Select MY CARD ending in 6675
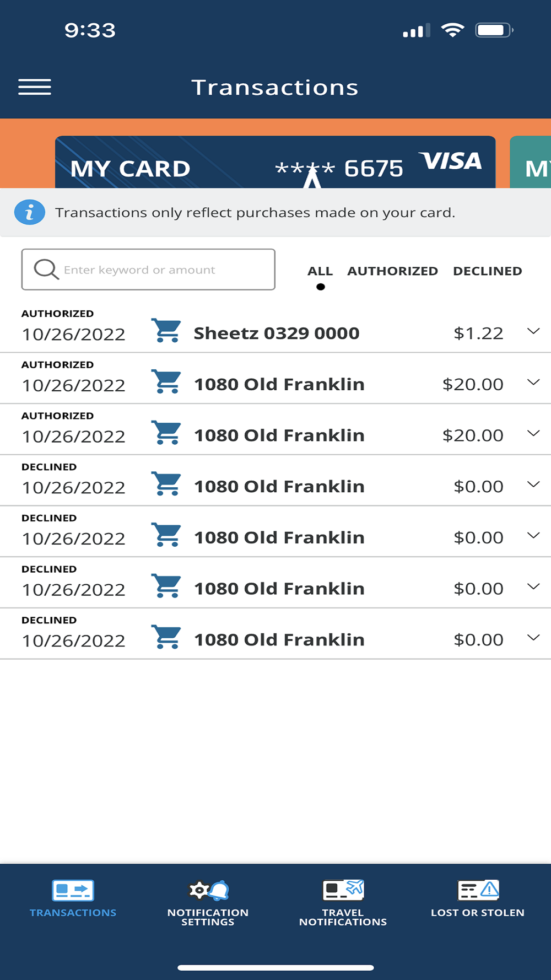This screenshot has width=551, height=980. coord(275,163)
